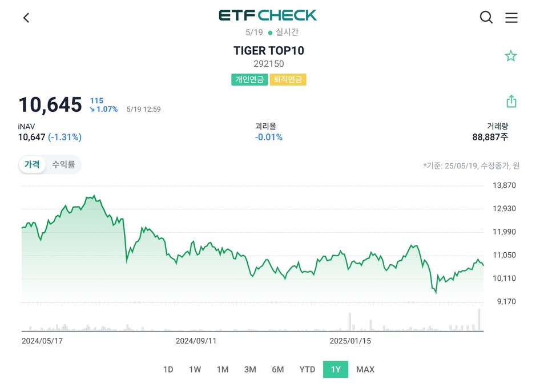Open the ETF CHECK home logo
Viewport: 548px width, 392px height.
268,15
